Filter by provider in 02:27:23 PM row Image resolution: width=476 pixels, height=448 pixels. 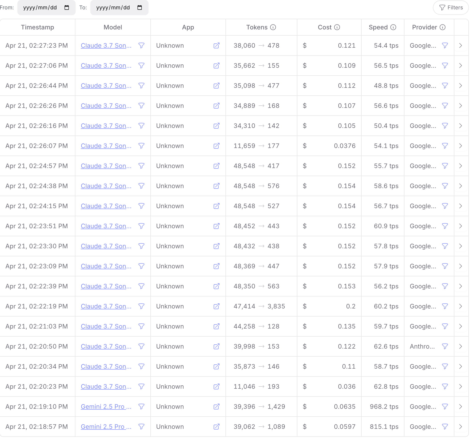pos(445,45)
